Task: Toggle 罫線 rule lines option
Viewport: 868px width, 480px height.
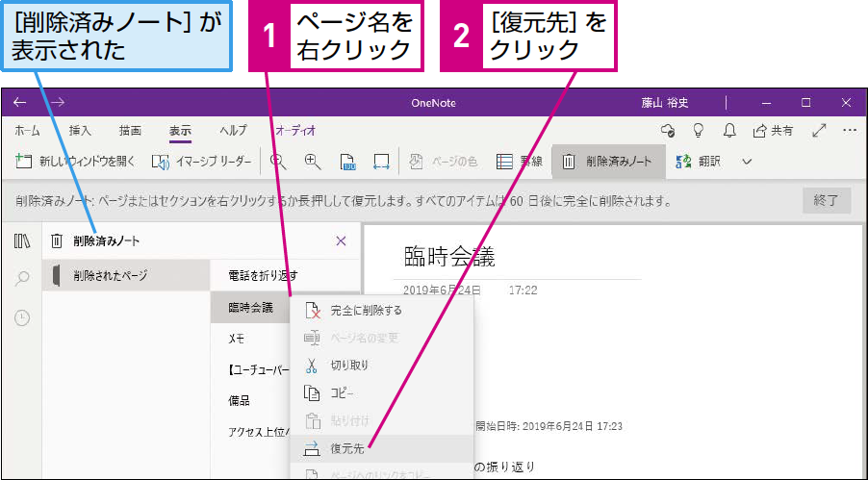Action: (x=519, y=162)
